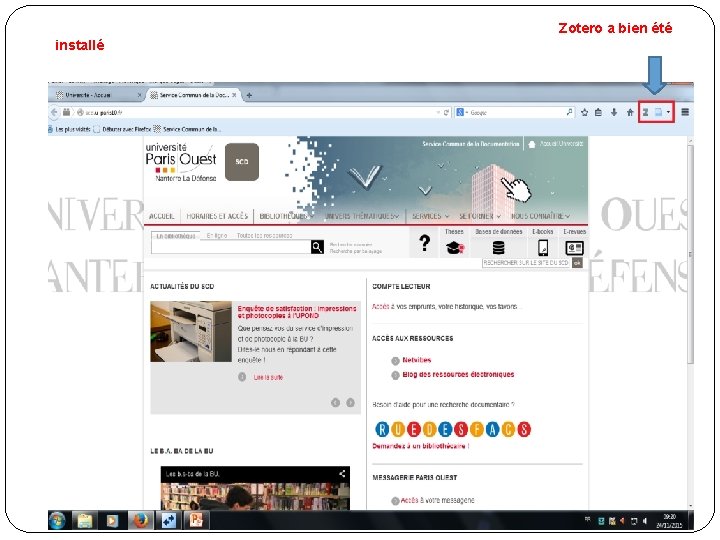This screenshot has width=720, height=540.
Task: Click the printer thumbnail in Actualités
Action: point(191,331)
